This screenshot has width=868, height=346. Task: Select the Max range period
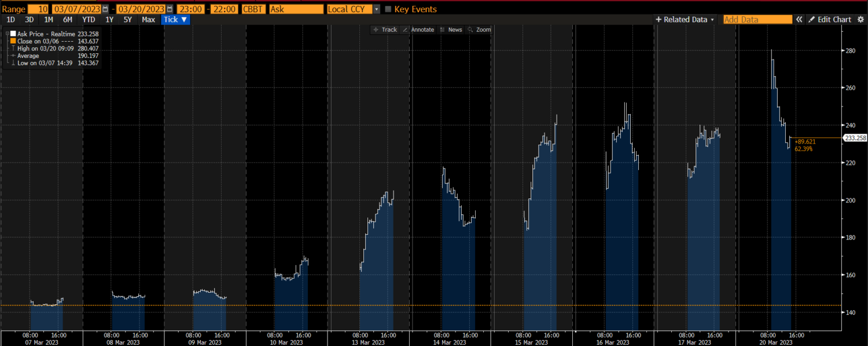tap(148, 20)
